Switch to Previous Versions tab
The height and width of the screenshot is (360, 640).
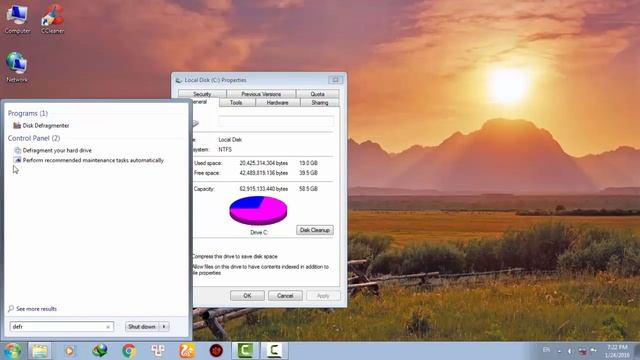(261, 94)
